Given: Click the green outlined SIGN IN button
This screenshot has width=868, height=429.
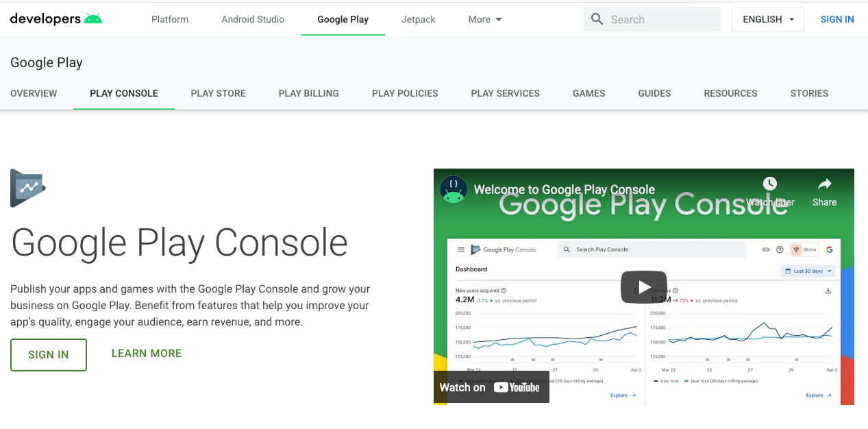Looking at the screenshot, I should tap(49, 355).
